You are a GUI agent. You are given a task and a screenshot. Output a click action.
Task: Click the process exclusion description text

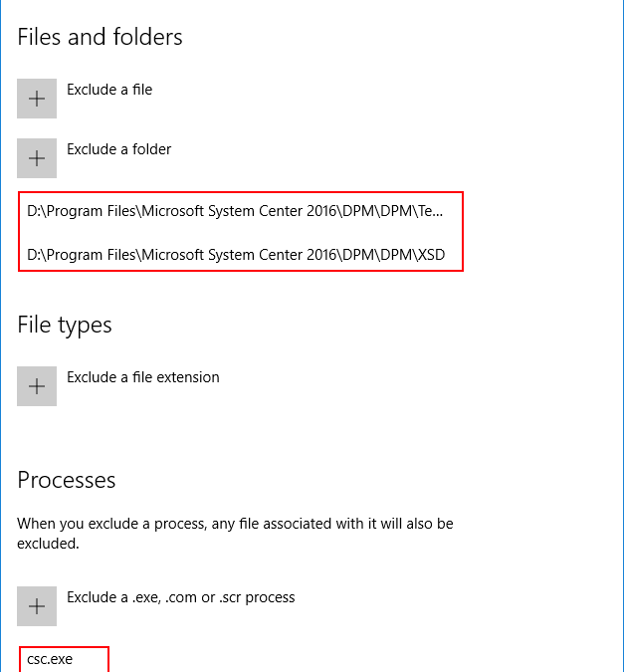[x=235, y=534]
